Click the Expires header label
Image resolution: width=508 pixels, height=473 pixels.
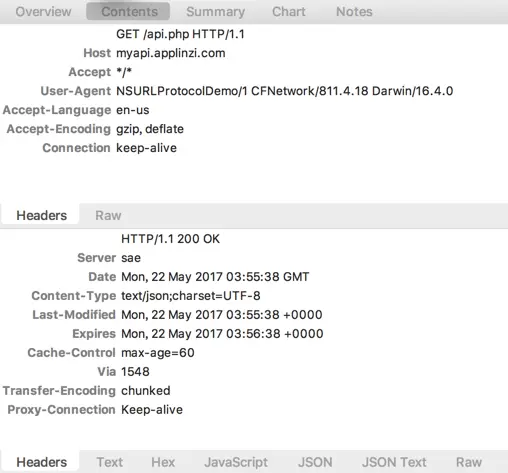[94, 334]
